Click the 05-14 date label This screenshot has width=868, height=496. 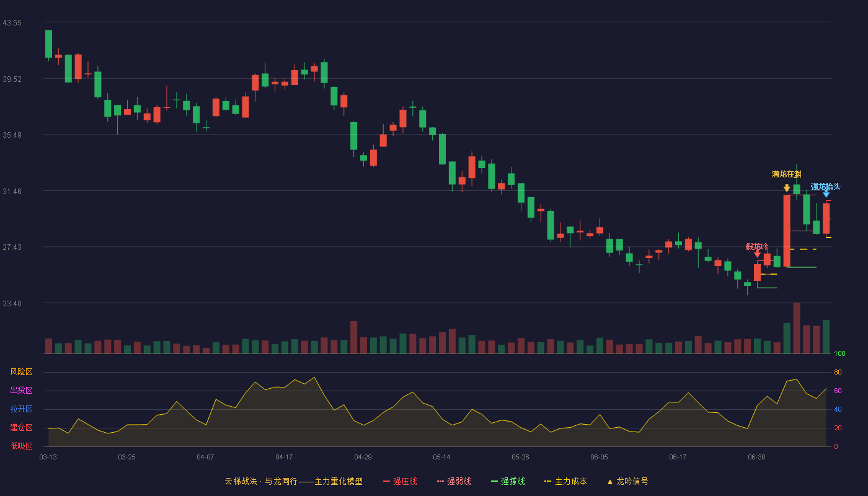[441, 457]
